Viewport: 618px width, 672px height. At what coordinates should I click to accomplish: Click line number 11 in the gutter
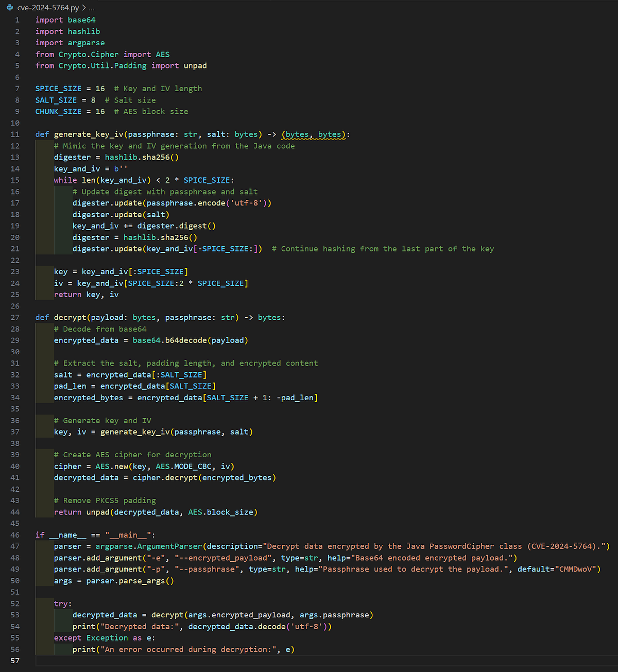[x=15, y=134]
